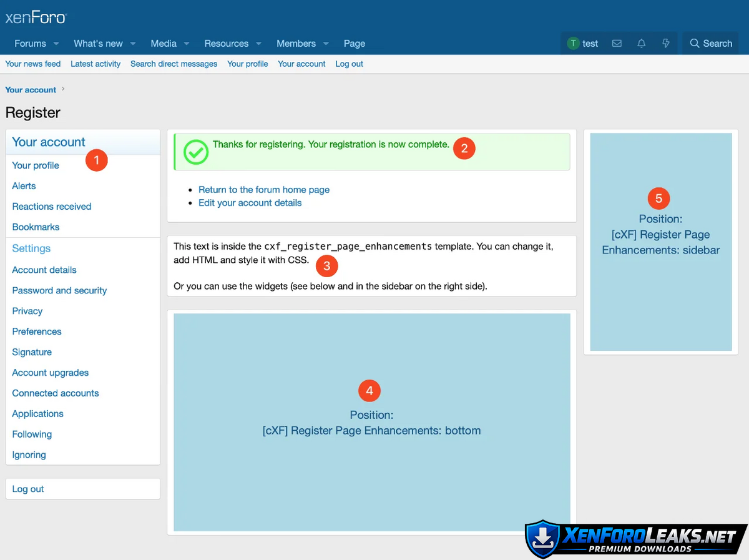Click the Your account breadcrumb
Image resolution: width=749 pixels, height=560 pixels.
[x=31, y=90]
